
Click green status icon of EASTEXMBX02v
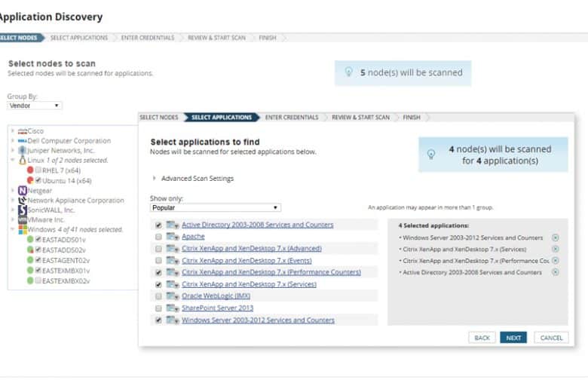(30, 280)
